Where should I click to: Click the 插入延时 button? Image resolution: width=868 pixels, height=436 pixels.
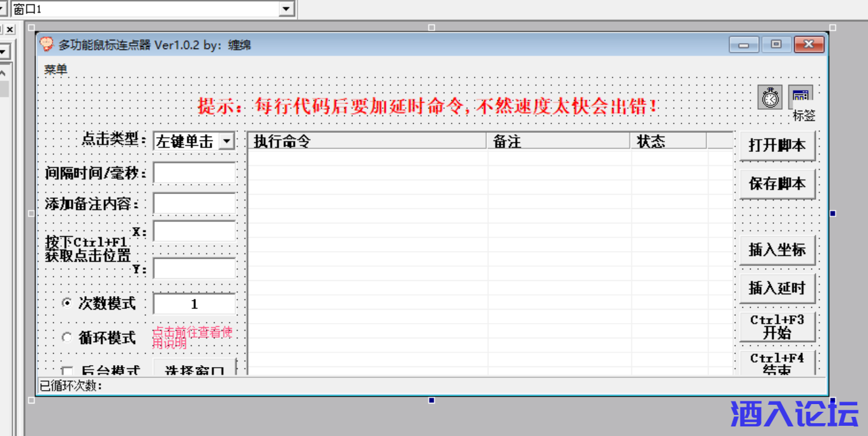777,289
